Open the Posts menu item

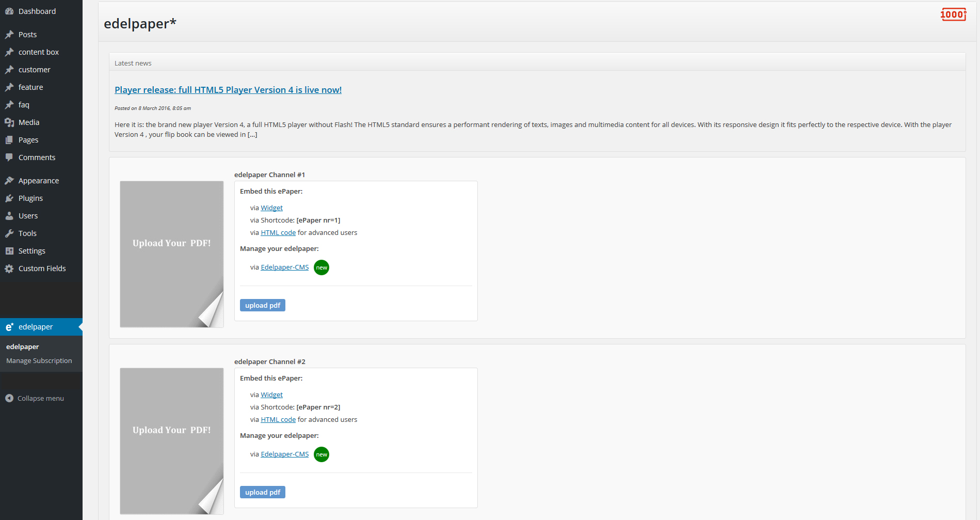(41, 35)
